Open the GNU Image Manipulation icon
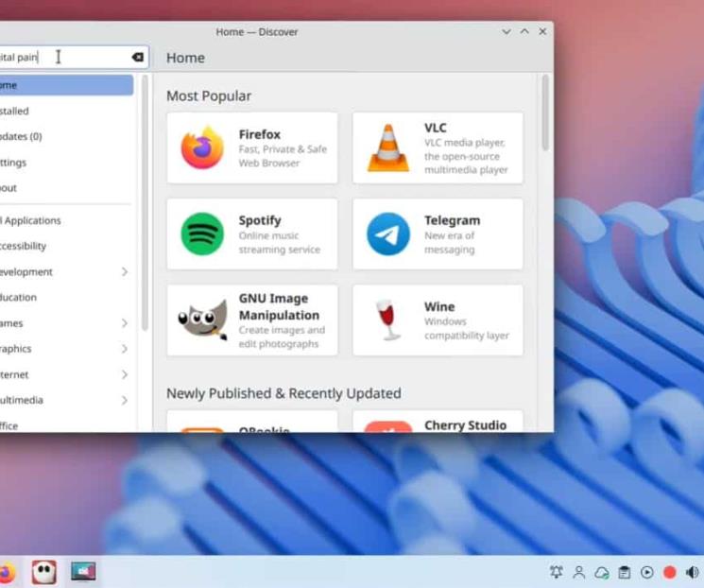This screenshot has height=588, width=704. click(202, 320)
